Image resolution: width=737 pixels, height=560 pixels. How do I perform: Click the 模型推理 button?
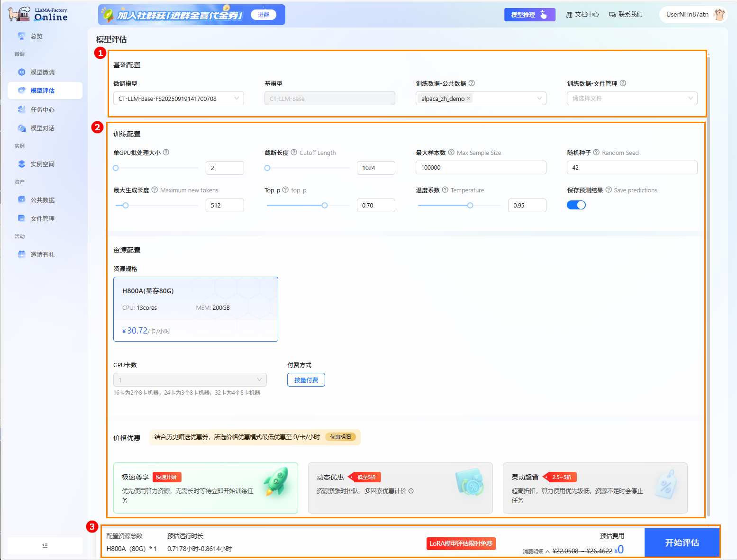[x=529, y=15]
